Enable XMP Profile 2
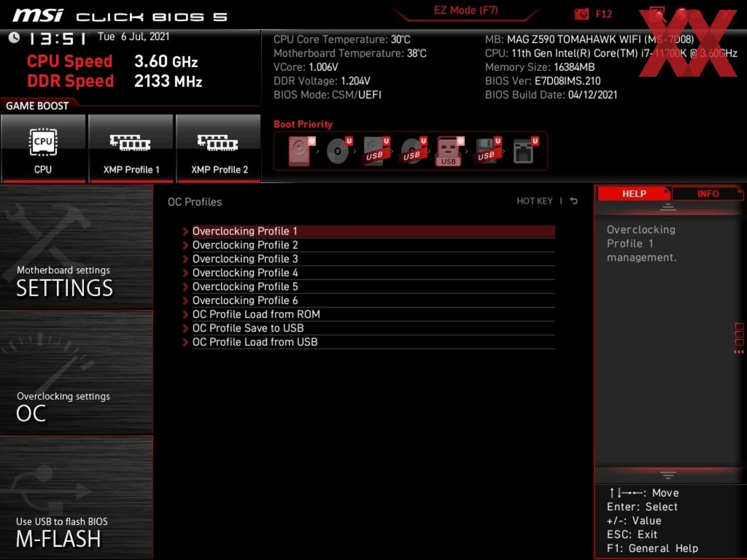 click(219, 148)
